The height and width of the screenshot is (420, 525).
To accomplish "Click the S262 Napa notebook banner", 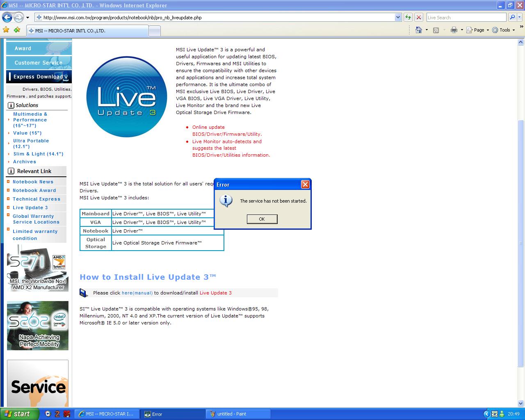I will 37,326.
